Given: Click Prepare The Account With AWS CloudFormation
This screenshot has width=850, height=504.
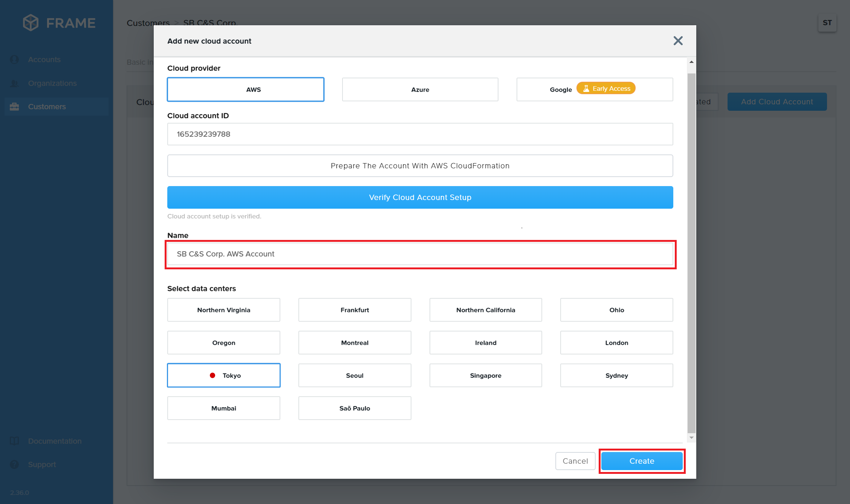Looking at the screenshot, I should coord(420,166).
